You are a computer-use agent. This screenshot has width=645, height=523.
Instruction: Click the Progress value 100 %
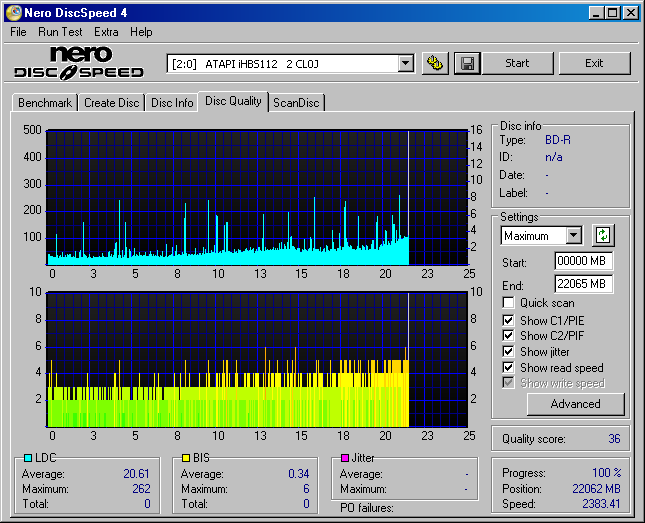(607, 473)
